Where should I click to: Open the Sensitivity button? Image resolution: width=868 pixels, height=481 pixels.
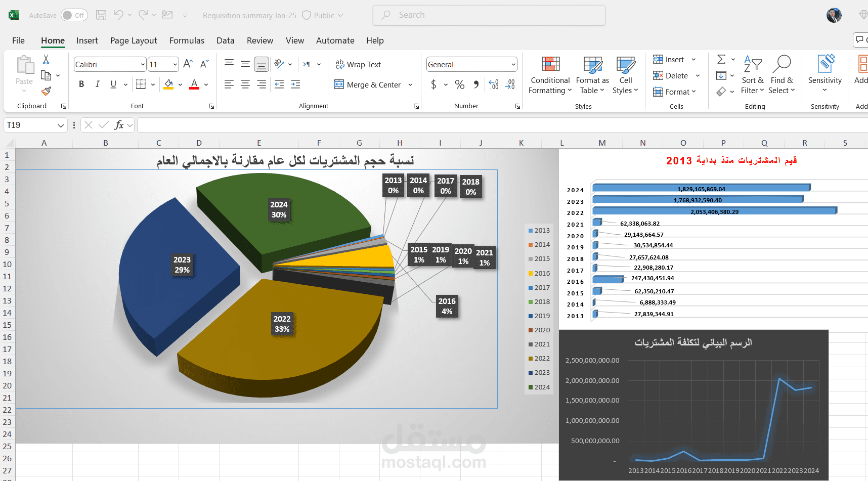click(x=825, y=74)
